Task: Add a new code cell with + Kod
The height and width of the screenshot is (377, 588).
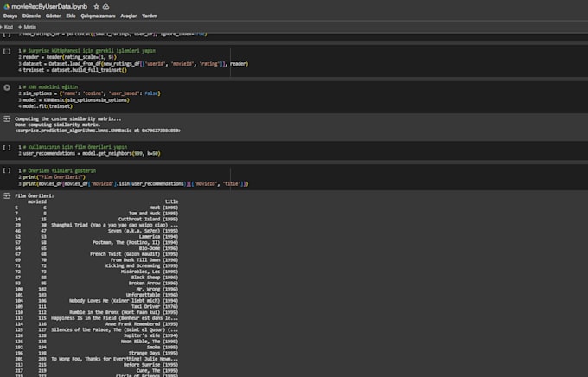Action: pos(7,27)
